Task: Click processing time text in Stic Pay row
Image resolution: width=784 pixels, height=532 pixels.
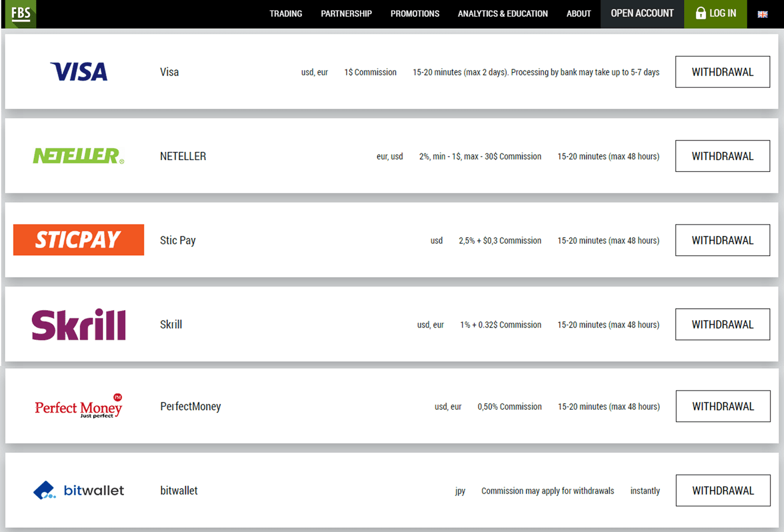Action: click(x=608, y=241)
